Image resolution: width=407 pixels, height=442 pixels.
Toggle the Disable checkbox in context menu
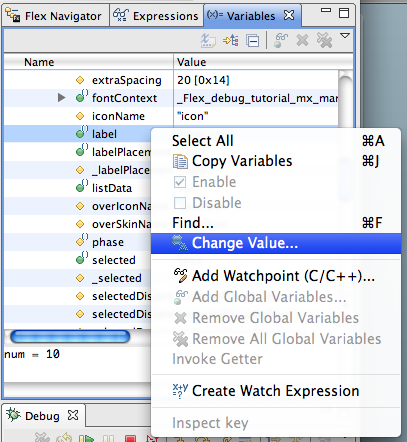(180, 203)
